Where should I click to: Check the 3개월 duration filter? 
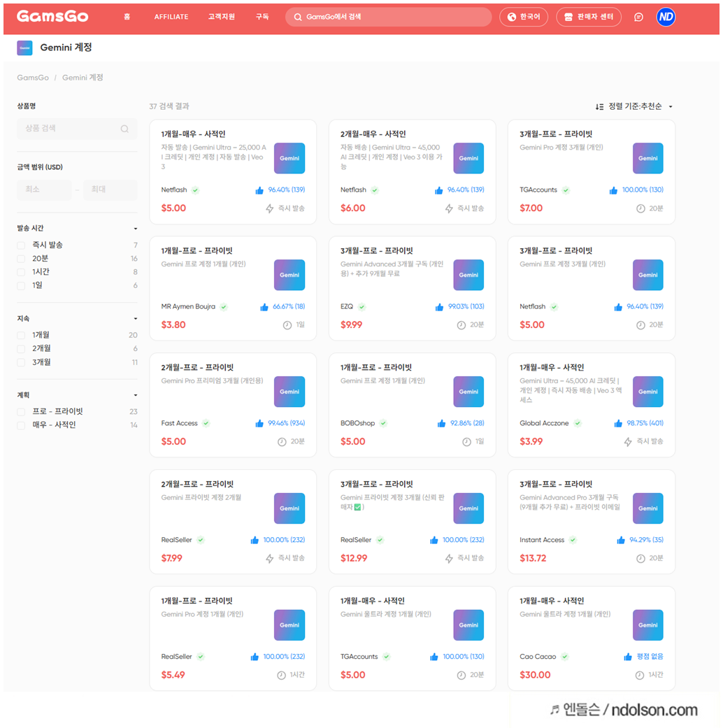(x=21, y=363)
